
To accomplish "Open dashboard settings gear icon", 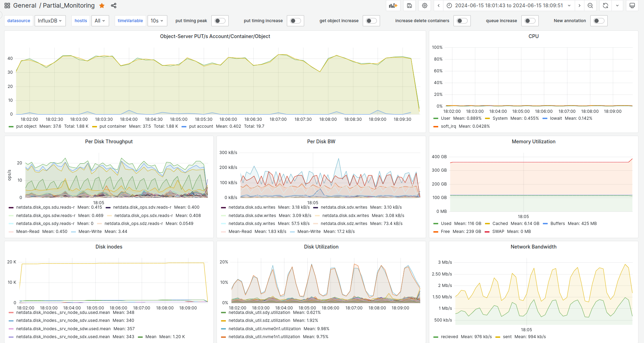I will point(425,6).
